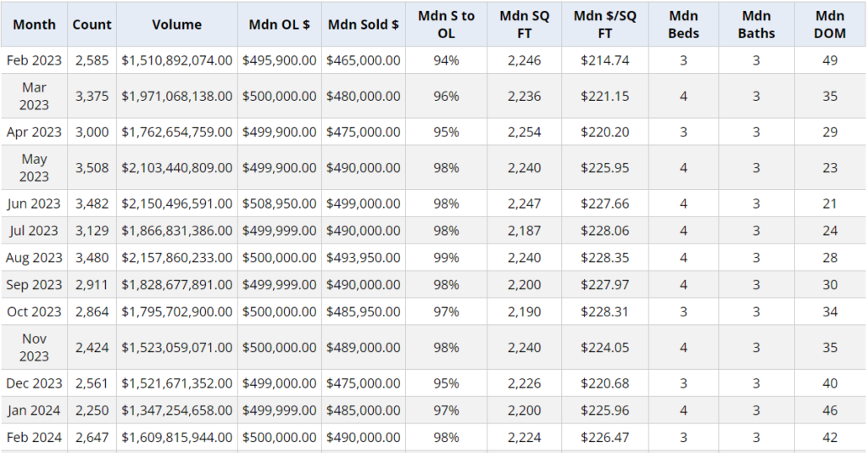The width and height of the screenshot is (868, 453).
Task: Click the Mdn Beds column header
Action: [x=683, y=25]
